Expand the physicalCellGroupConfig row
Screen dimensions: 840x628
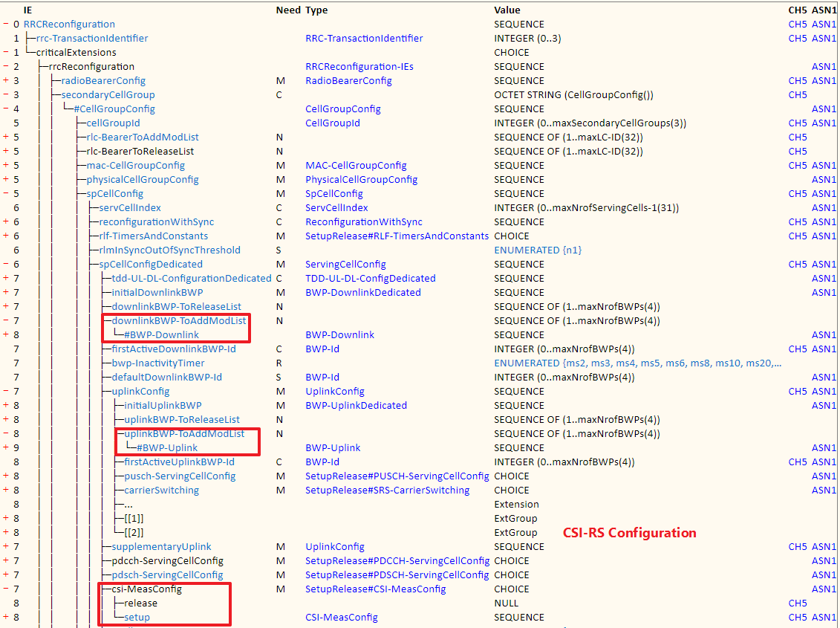(x=6, y=180)
